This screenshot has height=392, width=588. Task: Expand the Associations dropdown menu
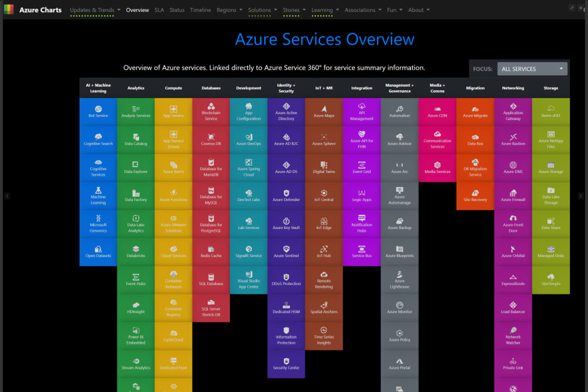pyautogui.click(x=363, y=10)
